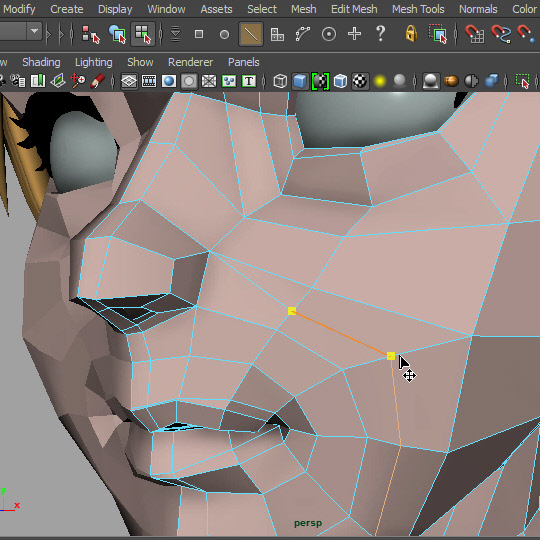Click the highlight selection mode icon
Image resolution: width=540 pixels, height=540 pixels.
[438, 34]
